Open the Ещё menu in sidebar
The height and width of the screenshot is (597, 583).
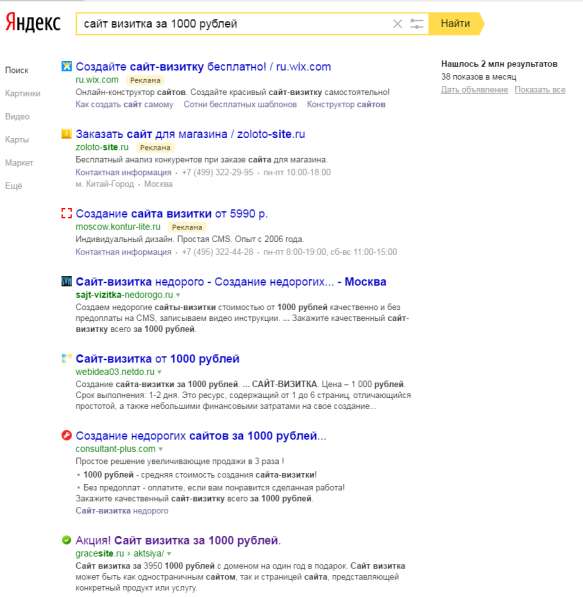point(14,186)
